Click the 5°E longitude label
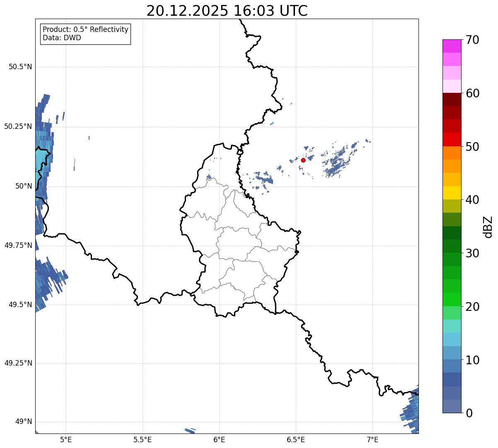The width and height of the screenshot is (498, 448). [66, 439]
